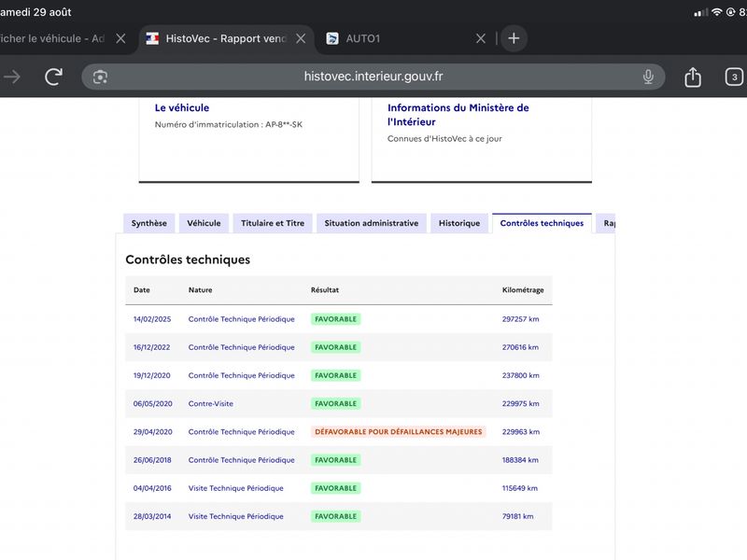Image resolution: width=747 pixels, height=560 pixels.
Task: Click the 115649 km value
Action: pos(520,488)
